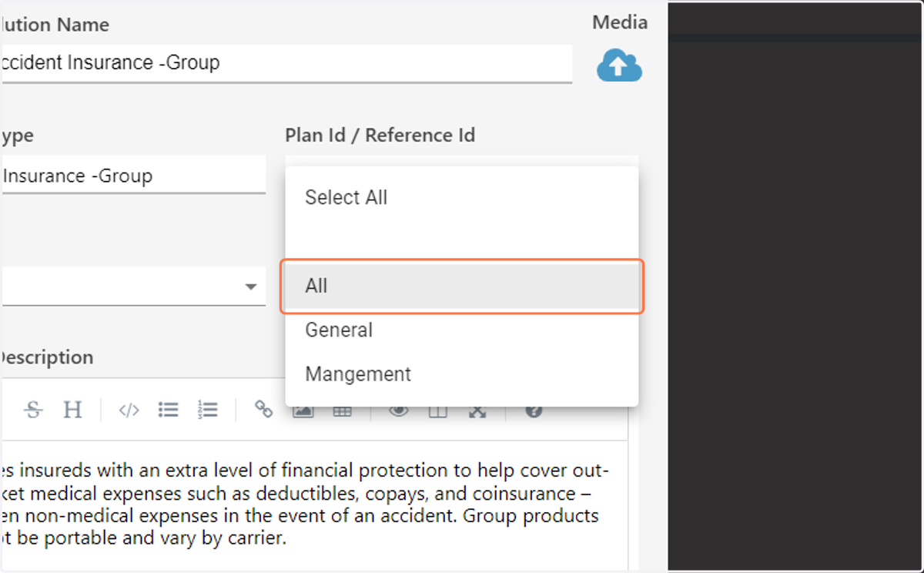Toggle fullscreen editor mode

click(477, 412)
